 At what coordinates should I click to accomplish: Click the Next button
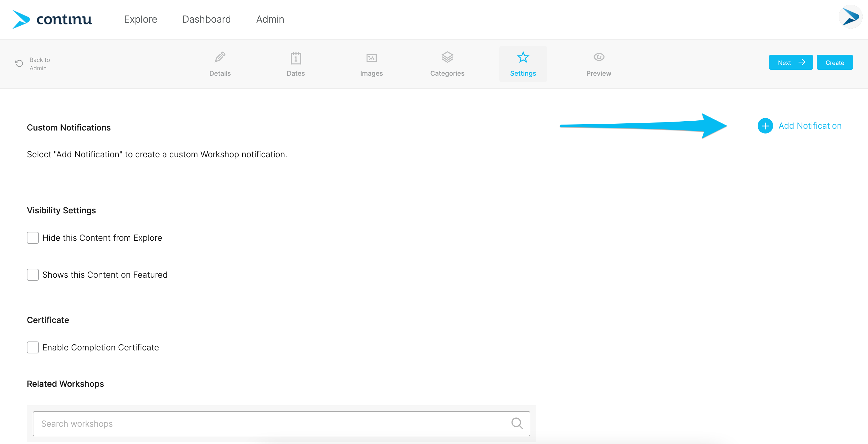tap(790, 62)
